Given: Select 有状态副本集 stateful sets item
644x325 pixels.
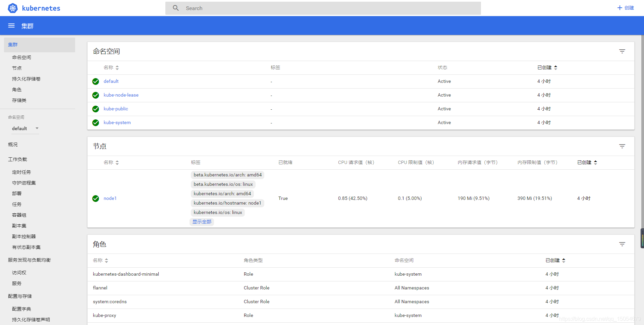Looking at the screenshot, I should click(x=26, y=247).
